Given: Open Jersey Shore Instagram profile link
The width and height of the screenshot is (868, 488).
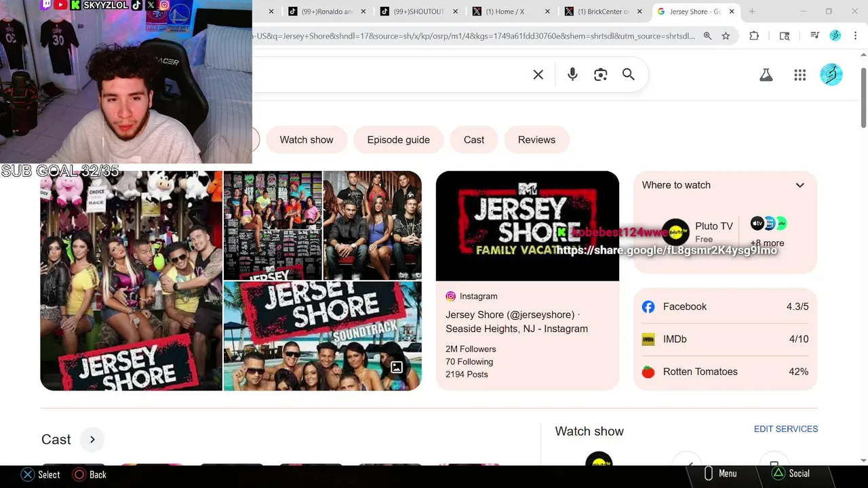Looking at the screenshot, I should (x=517, y=322).
